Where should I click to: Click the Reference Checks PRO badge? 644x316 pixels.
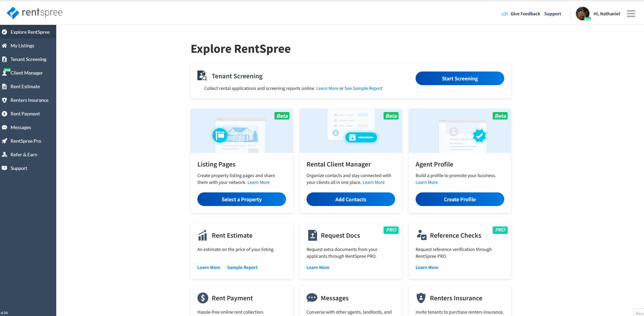click(x=500, y=230)
